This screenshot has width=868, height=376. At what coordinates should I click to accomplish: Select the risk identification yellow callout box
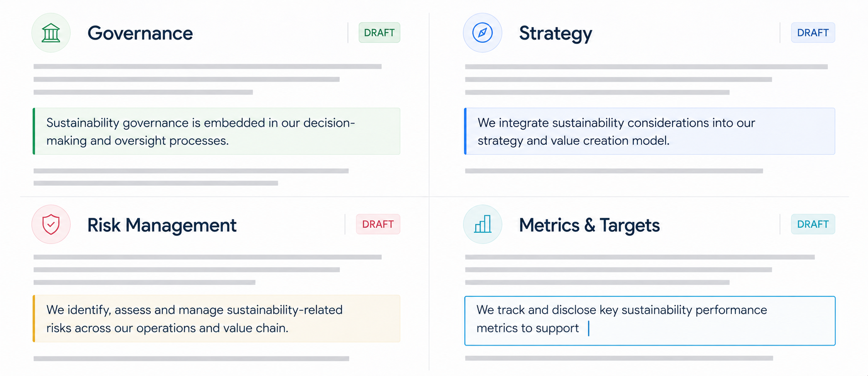coord(216,319)
